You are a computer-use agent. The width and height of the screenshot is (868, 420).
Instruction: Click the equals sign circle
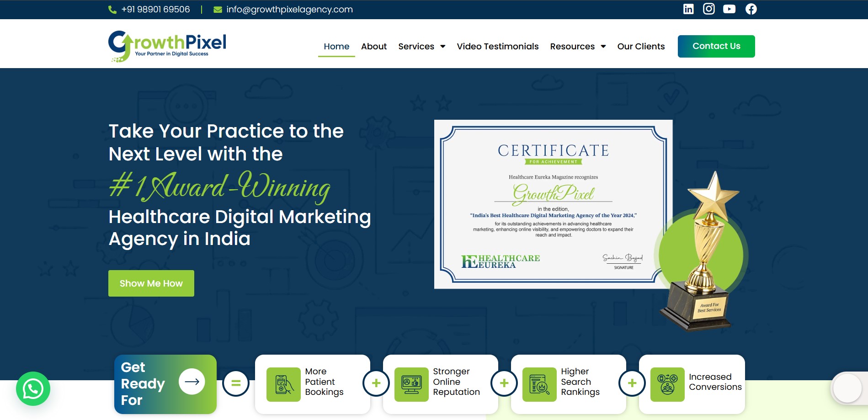[x=236, y=383]
